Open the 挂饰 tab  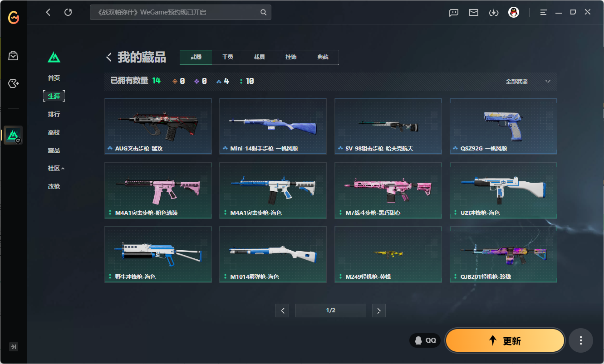(291, 57)
